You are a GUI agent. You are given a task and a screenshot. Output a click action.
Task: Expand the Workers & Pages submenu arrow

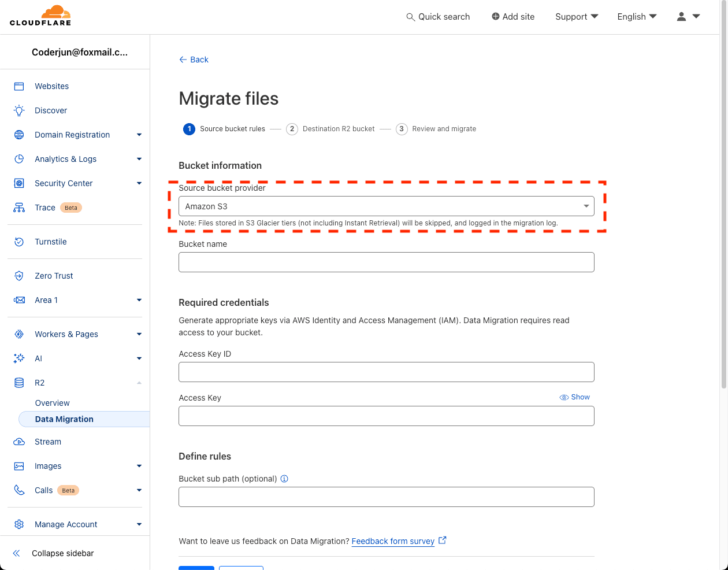click(x=139, y=334)
